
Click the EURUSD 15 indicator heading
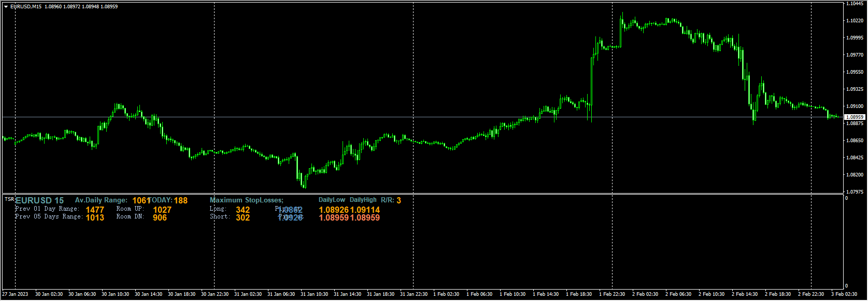click(x=40, y=200)
